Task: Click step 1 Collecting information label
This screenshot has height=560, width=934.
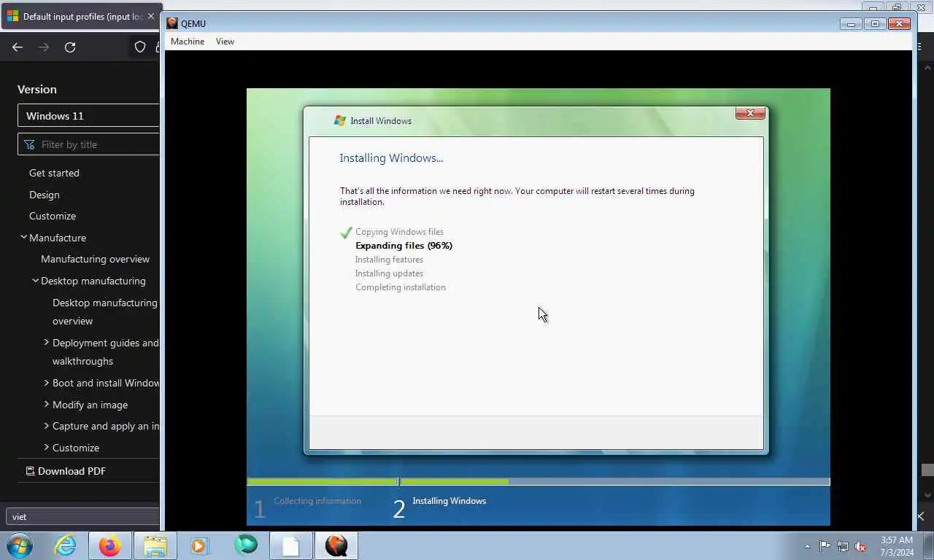Action: [x=317, y=501]
